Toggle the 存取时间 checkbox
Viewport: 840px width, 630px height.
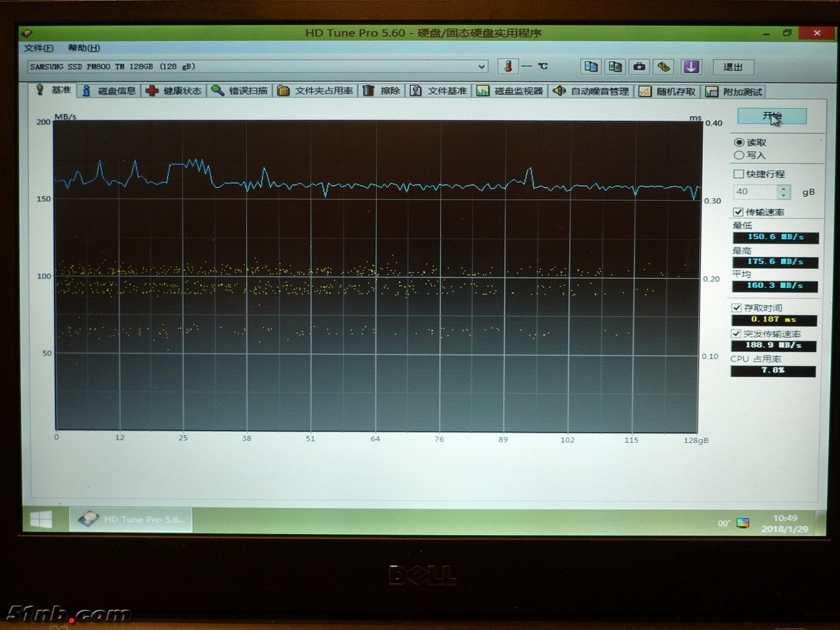click(737, 308)
